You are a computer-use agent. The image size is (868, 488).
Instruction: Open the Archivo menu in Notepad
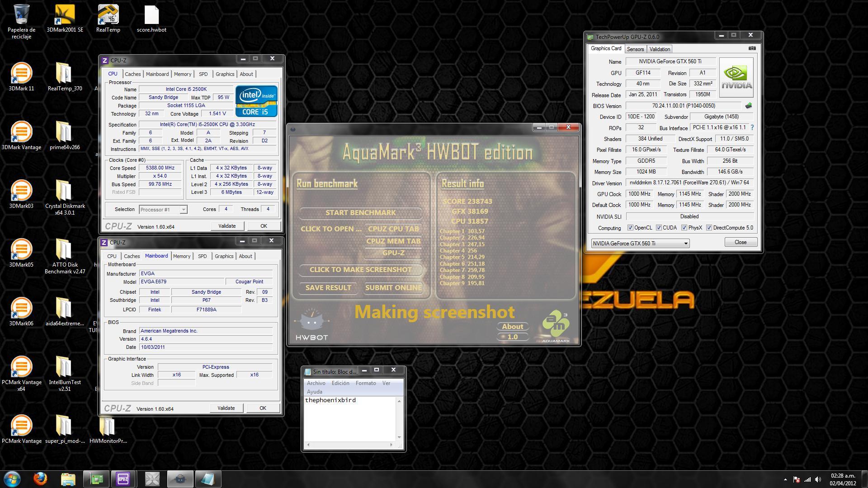coord(316,383)
